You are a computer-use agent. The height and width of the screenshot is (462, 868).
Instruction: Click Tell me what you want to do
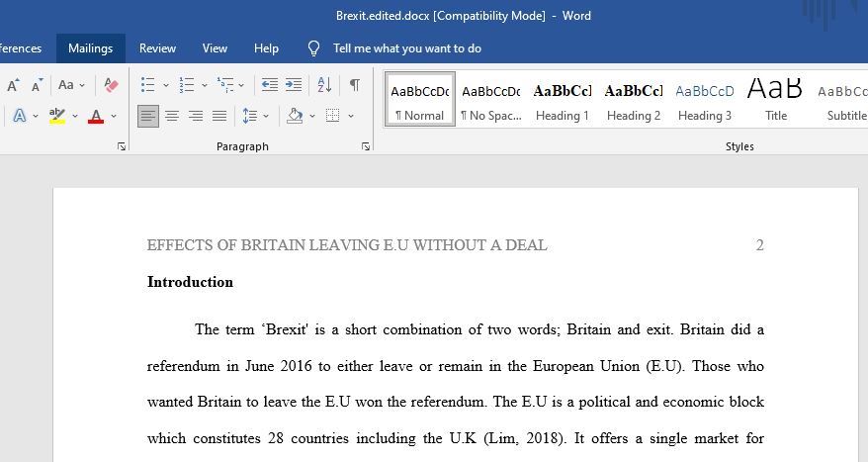pos(407,48)
